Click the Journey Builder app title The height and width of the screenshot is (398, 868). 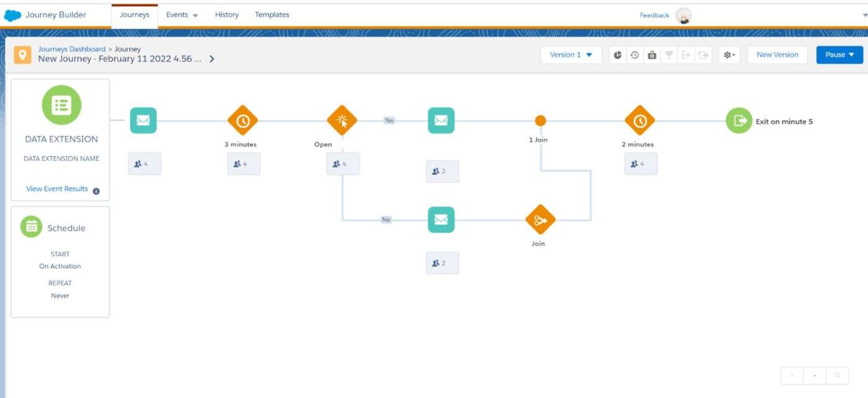[56, 15]
